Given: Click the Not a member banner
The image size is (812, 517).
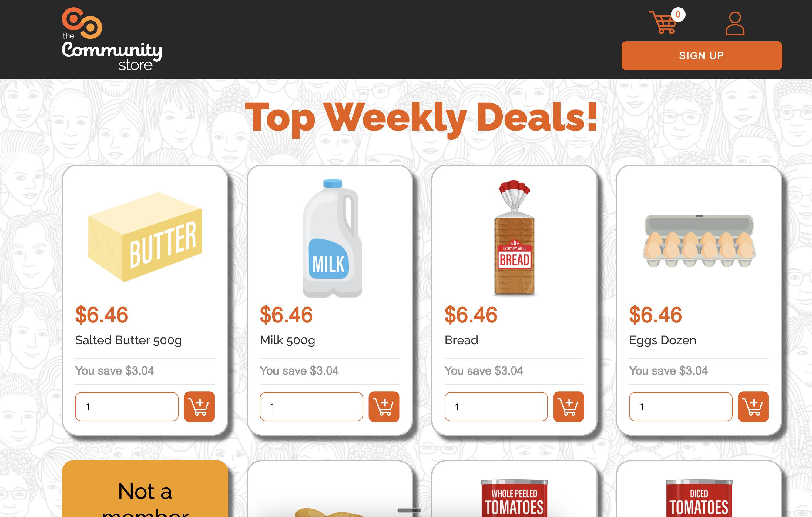Looking at the screenshot, I should pos(145,492).
